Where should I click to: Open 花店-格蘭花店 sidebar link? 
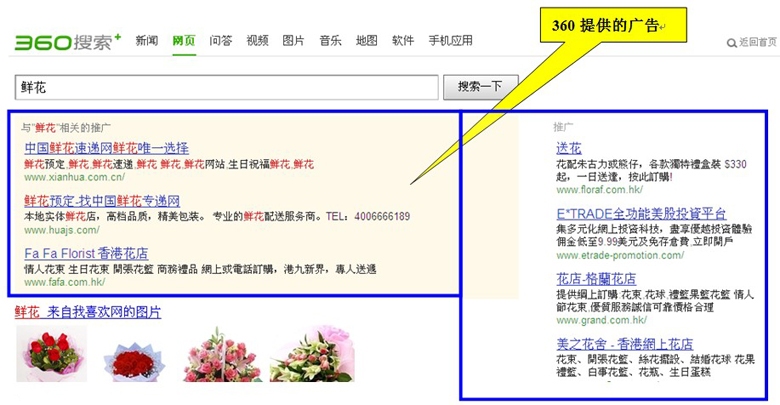tap(596, 279)
